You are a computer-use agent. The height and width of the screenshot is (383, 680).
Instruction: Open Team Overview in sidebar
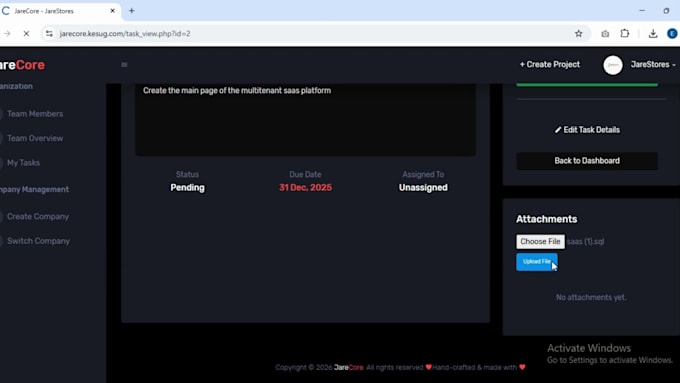(35, 138)
